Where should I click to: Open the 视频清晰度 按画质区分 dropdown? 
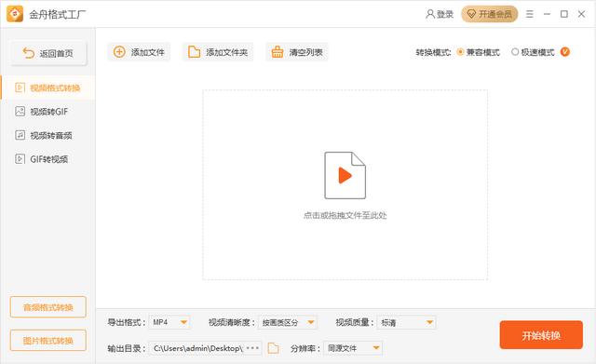point(288,322)
